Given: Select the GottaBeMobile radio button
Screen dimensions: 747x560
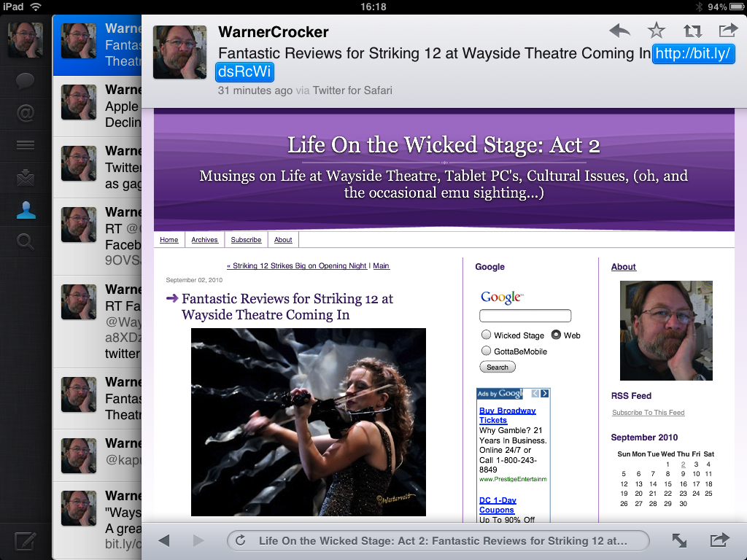Looking at the screenshot, I should point(486,351).
